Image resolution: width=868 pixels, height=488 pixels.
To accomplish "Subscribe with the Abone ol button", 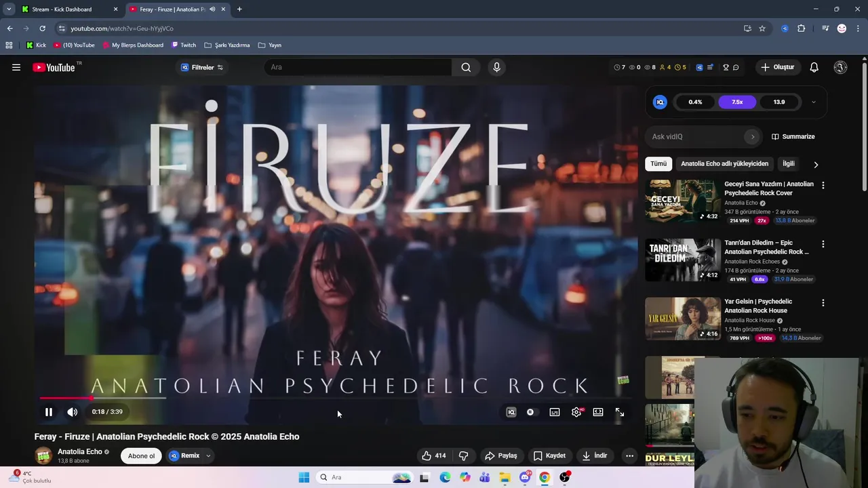I will coord(141,455).
